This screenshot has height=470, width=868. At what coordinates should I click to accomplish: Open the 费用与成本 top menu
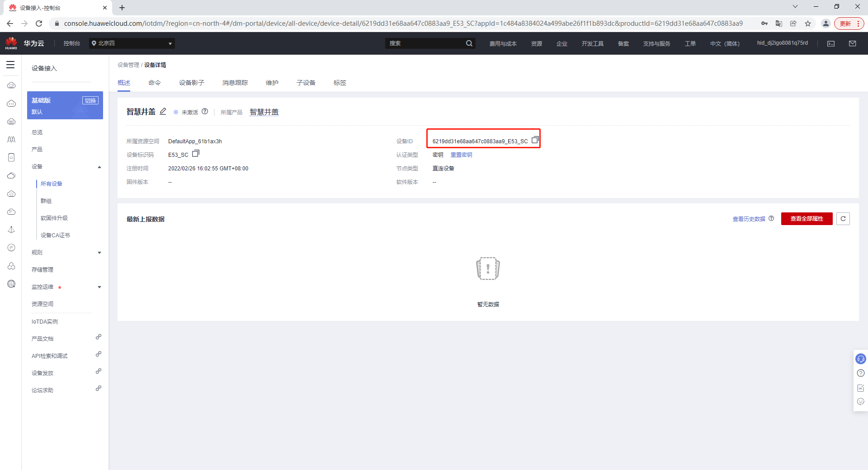(503, 44)
